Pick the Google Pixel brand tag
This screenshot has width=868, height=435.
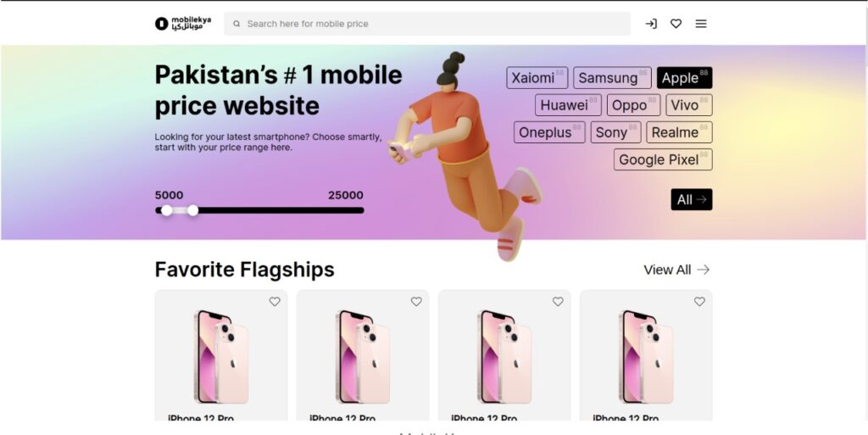(x=663, y=160)
